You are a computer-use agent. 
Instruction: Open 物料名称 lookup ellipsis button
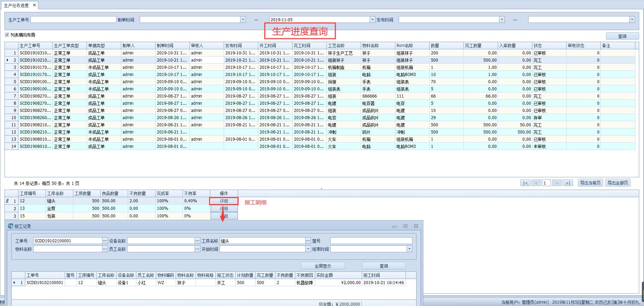pos(105,249)
